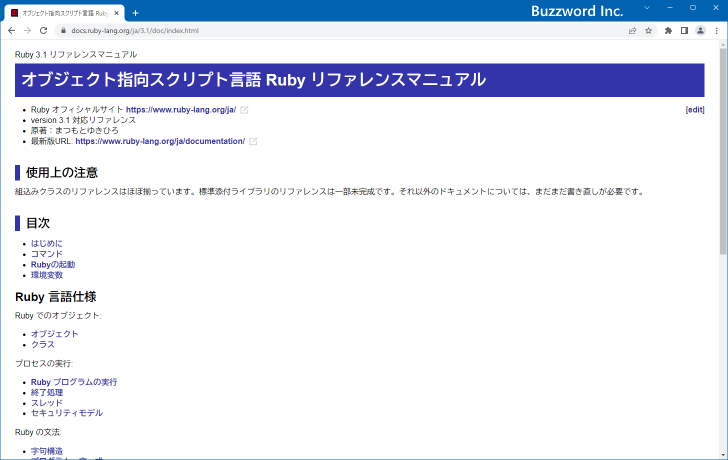This screenshot has width=728, height=460.
Task: Open the クラス link
Action: pyautogui.click(x=43, y=344)
